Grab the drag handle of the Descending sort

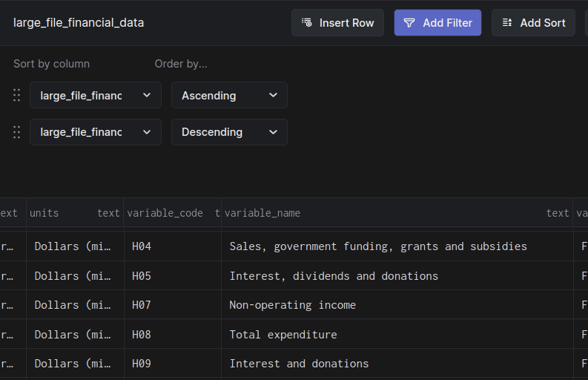[16, 132]
